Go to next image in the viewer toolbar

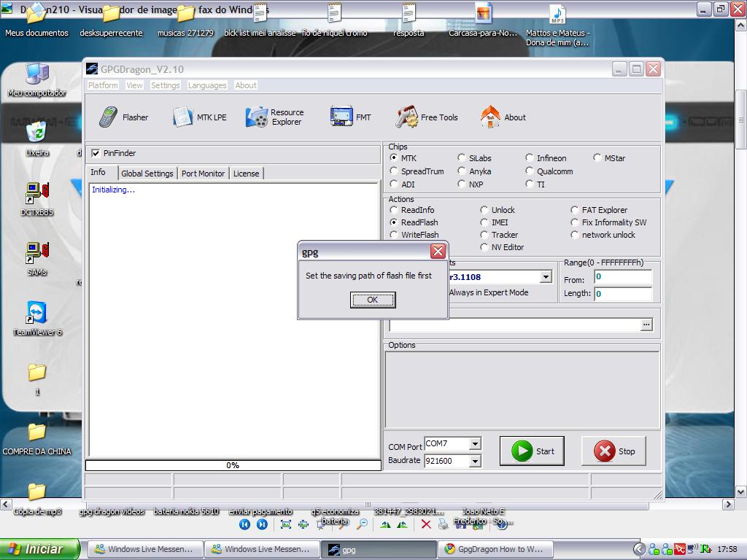(262, 524)
